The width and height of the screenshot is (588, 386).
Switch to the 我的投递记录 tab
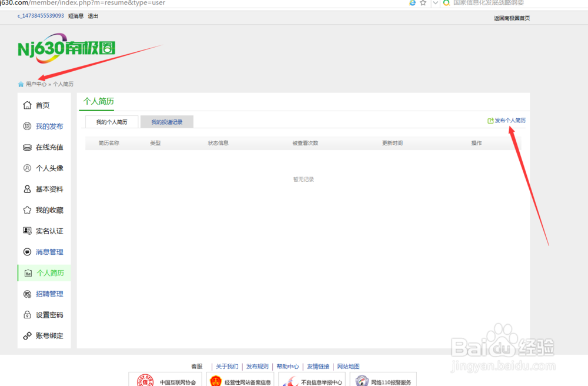(168, 121)
